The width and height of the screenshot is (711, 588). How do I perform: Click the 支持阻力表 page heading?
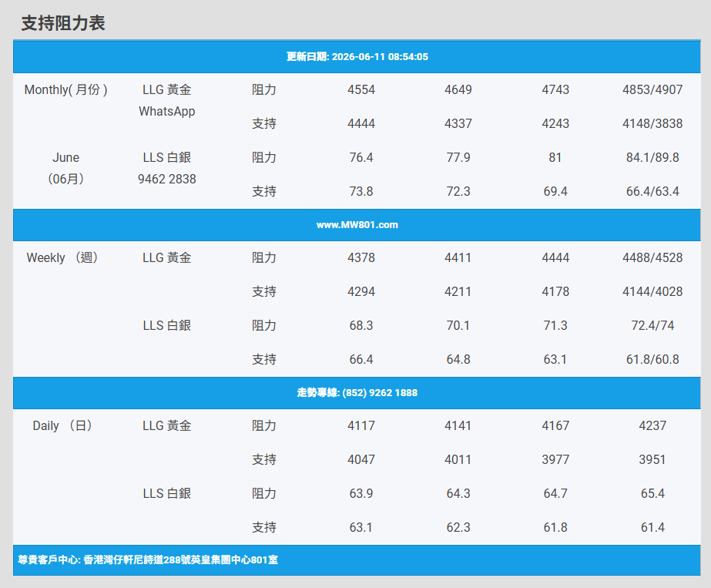[x=63, y=23]
